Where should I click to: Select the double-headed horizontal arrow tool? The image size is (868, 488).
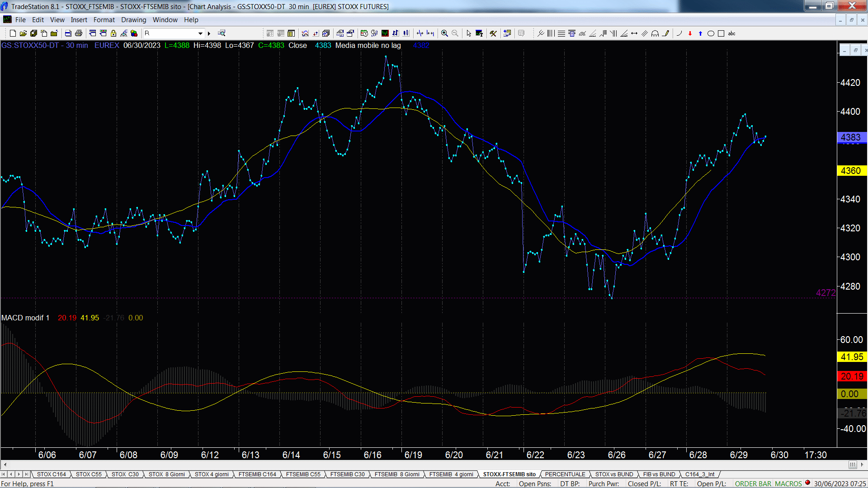634,33
